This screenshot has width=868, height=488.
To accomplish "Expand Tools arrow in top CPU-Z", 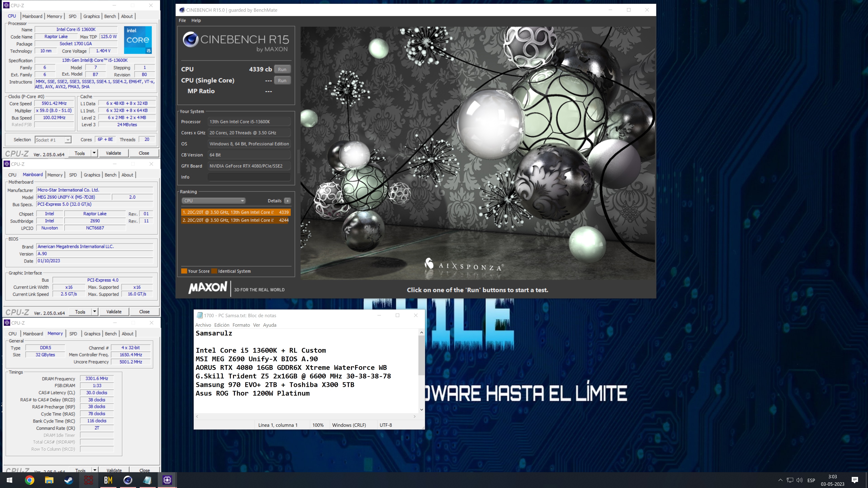I will 94,153.
